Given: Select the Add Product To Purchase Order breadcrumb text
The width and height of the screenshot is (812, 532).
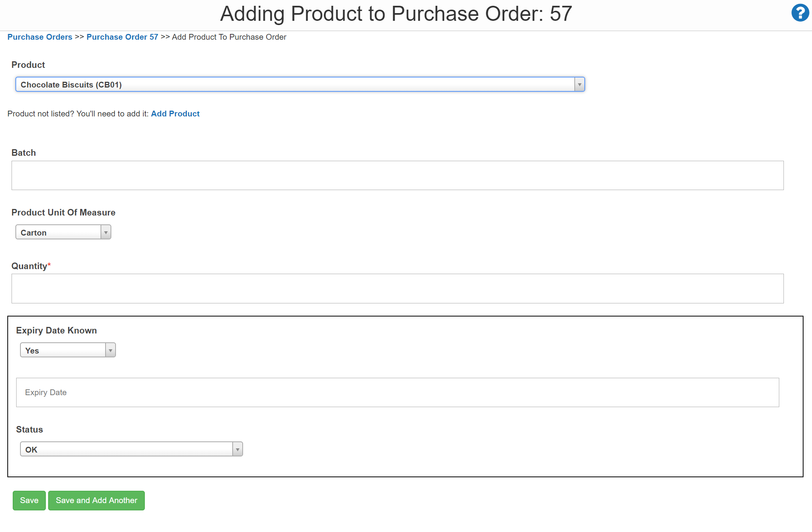Looking at the screenshot, I should (229, 37).
